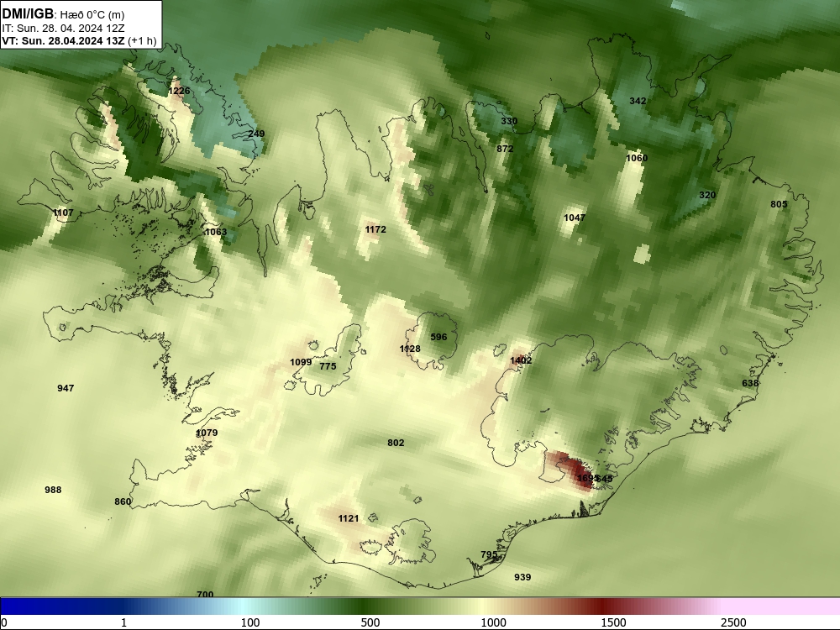Viewport: 840px width, 630px height.
Task: Click the 1 label on color scale
Action: [123, 622]
